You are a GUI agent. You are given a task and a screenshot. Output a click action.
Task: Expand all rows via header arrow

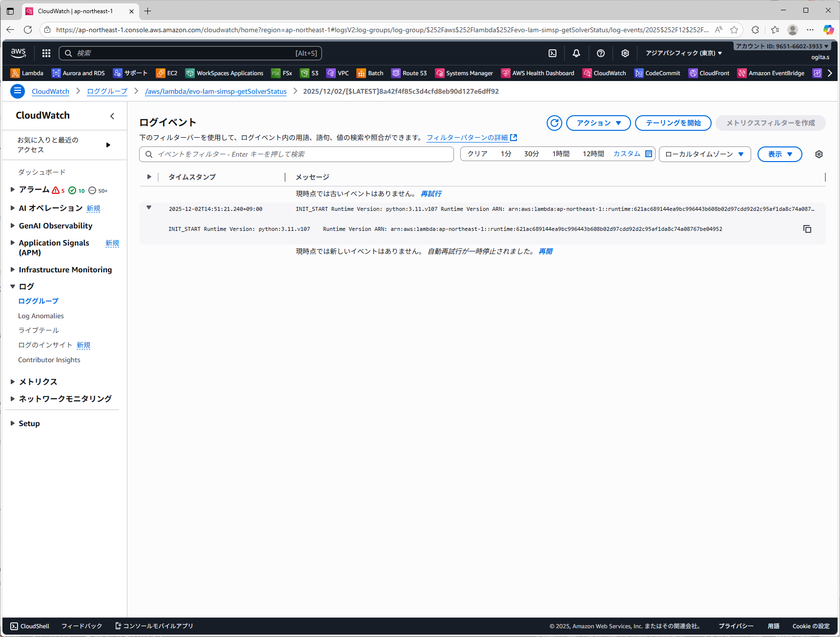(149, 177)
